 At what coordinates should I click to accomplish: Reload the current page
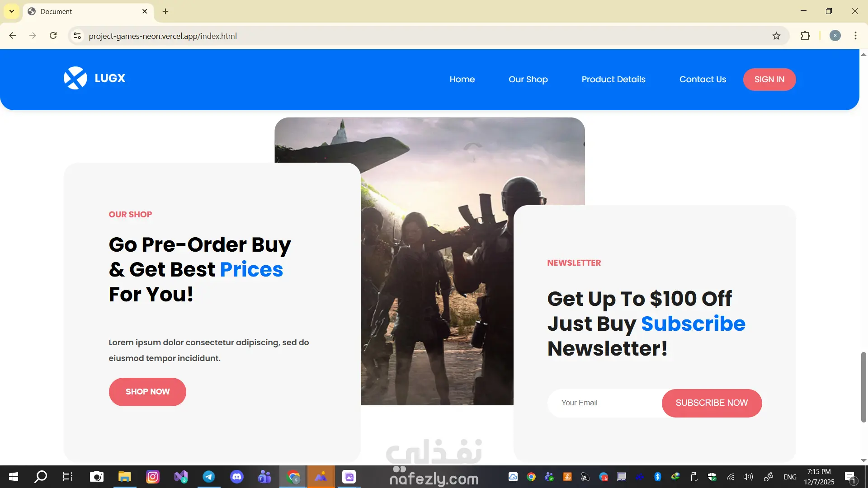point(53,36)
